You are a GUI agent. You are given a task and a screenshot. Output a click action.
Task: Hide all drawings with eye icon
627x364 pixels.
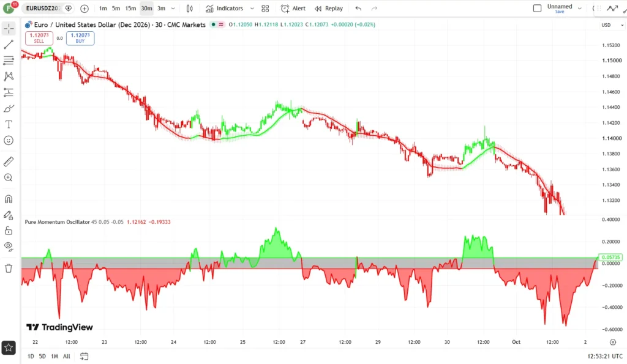[x=9, y=247]
